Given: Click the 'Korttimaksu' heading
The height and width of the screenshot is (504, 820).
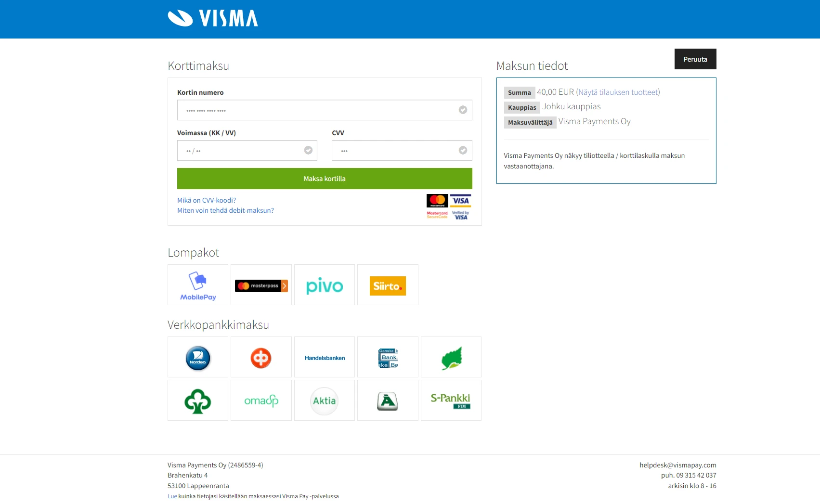Looking at the screenshot, I should (x=198, y=66).
